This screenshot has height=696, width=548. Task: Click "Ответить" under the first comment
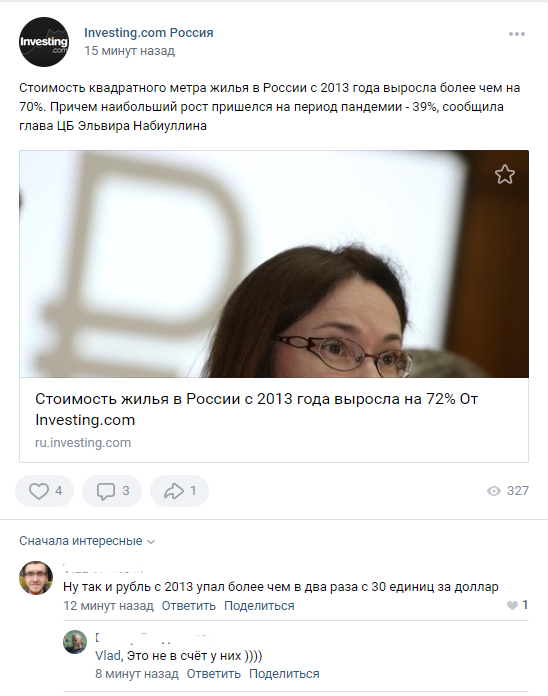click(x=189, y=606)
